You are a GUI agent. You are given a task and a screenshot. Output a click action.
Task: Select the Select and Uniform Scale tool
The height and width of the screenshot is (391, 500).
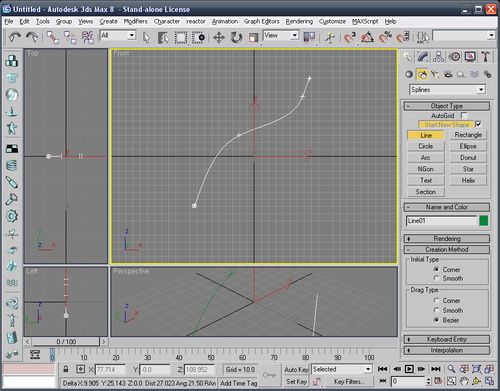click(254, 37)
